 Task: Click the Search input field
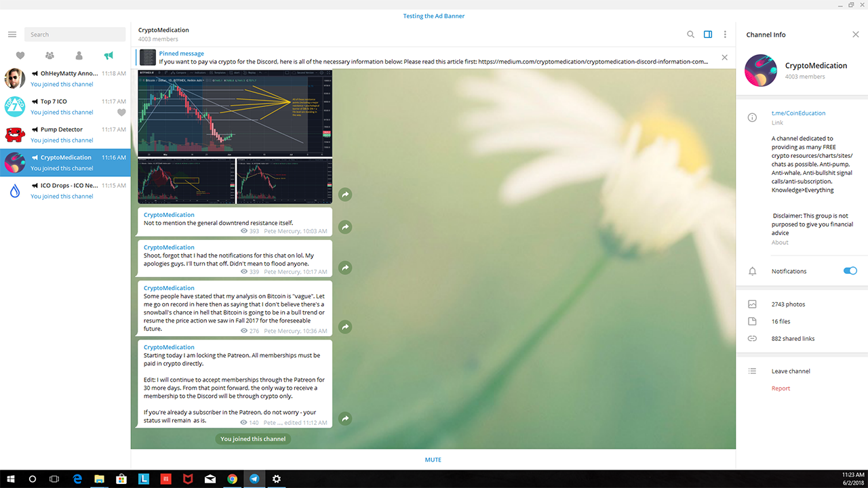pos(75,35)
